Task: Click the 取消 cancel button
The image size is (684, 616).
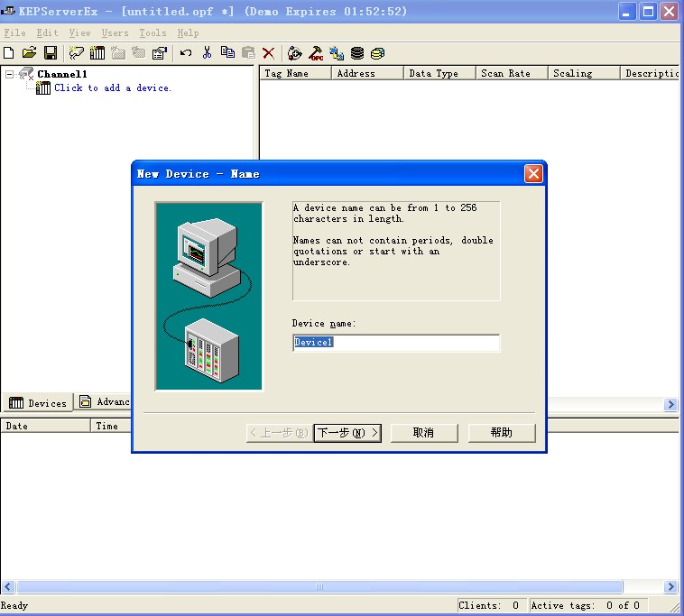Action: point(424,433)
